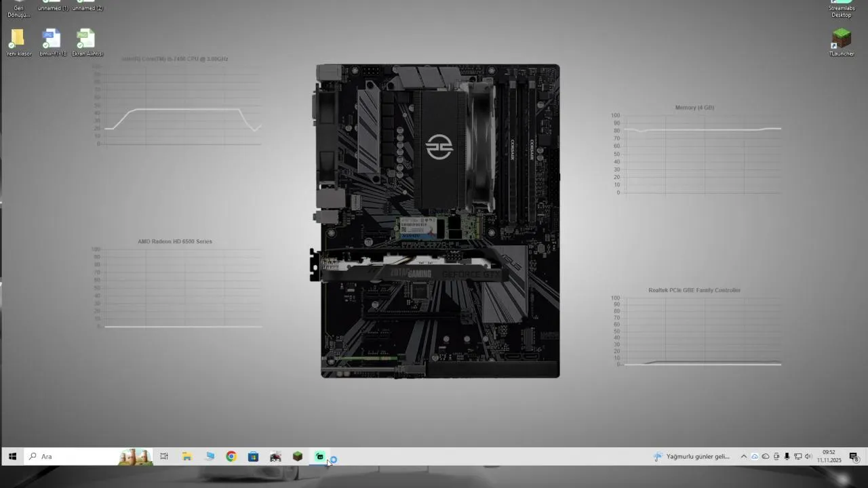Open the volume speaker tray icon

tap(808, 457)
